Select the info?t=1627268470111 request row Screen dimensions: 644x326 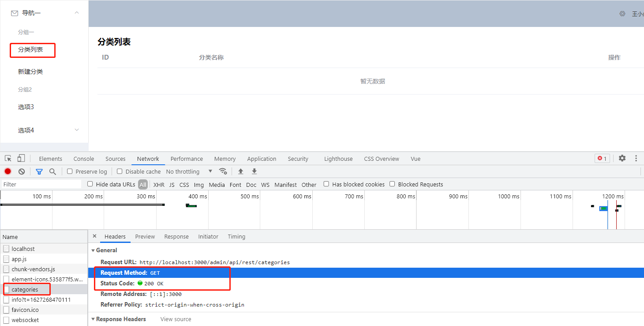[44, 299]
